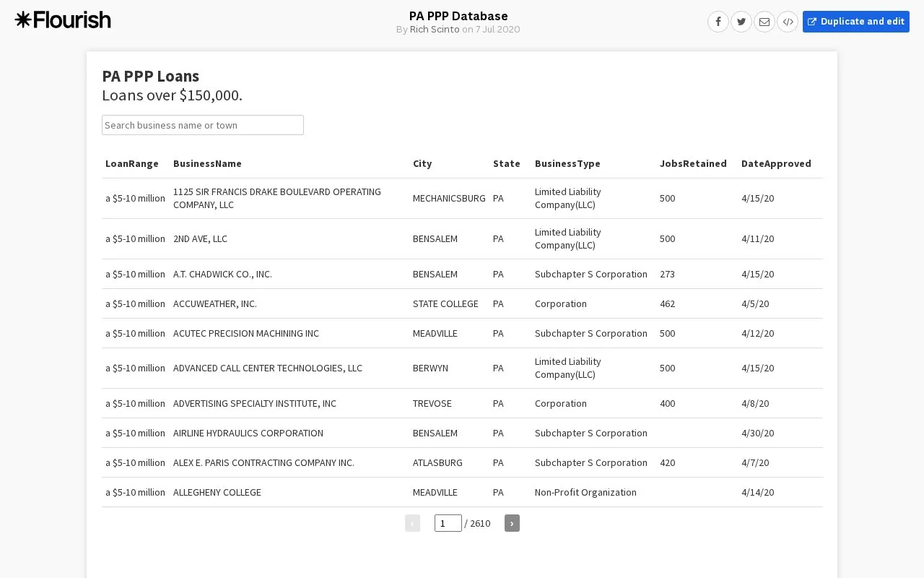The image size is (924, 578).
Task: Select the page number input box
Action: pos(448,523)
